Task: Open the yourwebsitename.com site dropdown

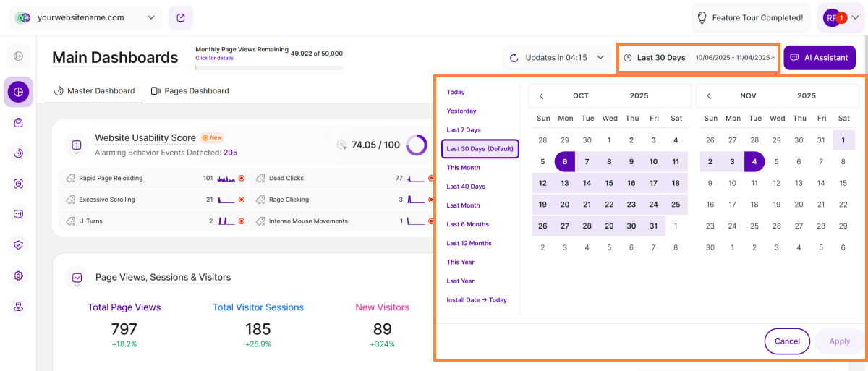Action: [x=87, y=17]
